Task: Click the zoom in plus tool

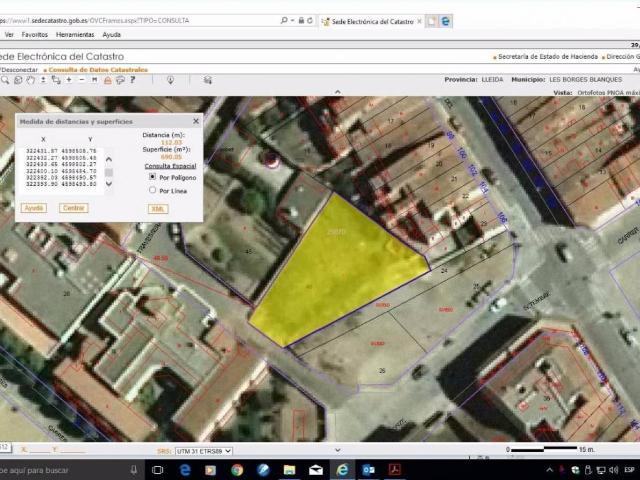Action: (68, 80)
